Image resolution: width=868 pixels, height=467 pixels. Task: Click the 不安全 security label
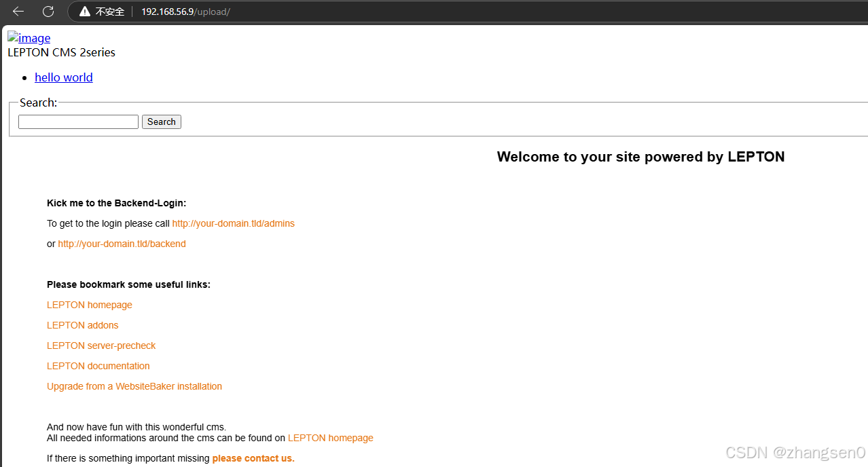(x=110, y=12)
